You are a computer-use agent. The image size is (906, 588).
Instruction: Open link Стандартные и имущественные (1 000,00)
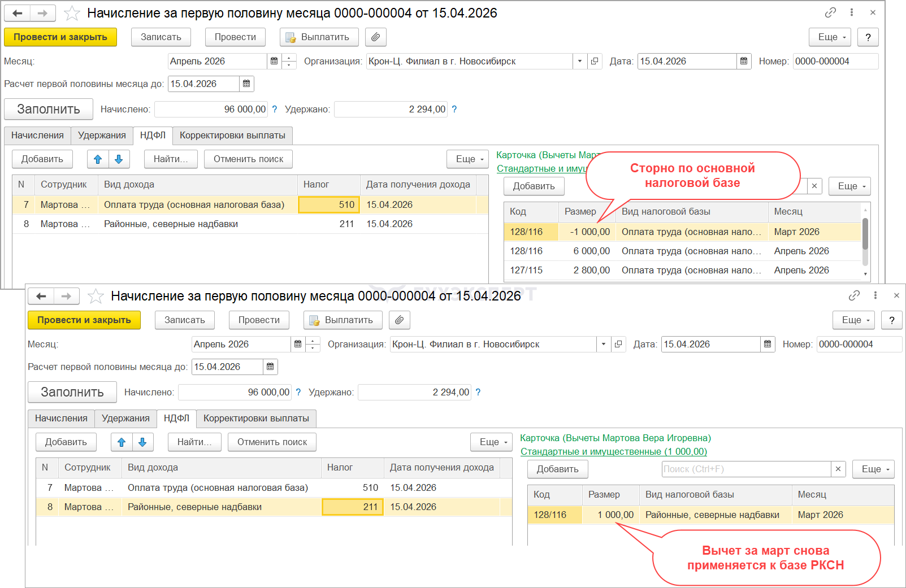613,451
